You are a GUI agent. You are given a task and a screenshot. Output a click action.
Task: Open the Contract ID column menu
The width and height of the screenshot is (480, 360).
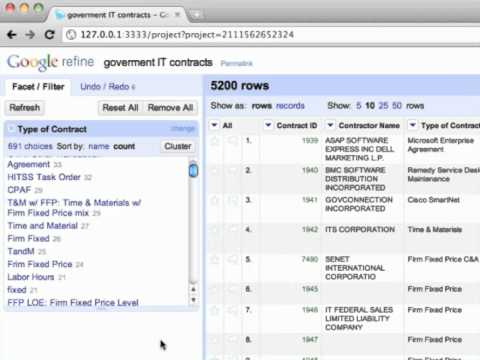click(268, 125)
